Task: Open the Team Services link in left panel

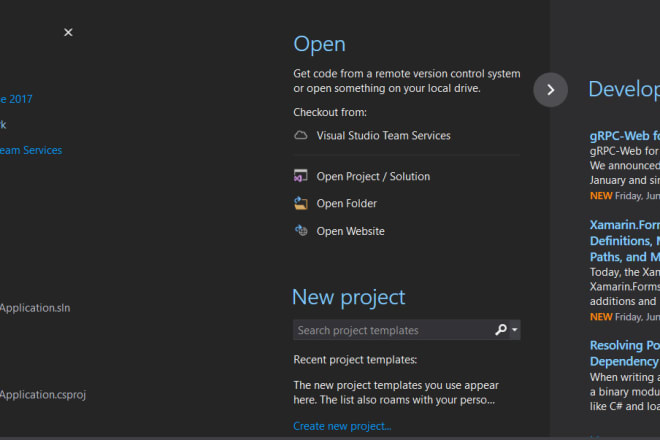Action: click(31, 150)
